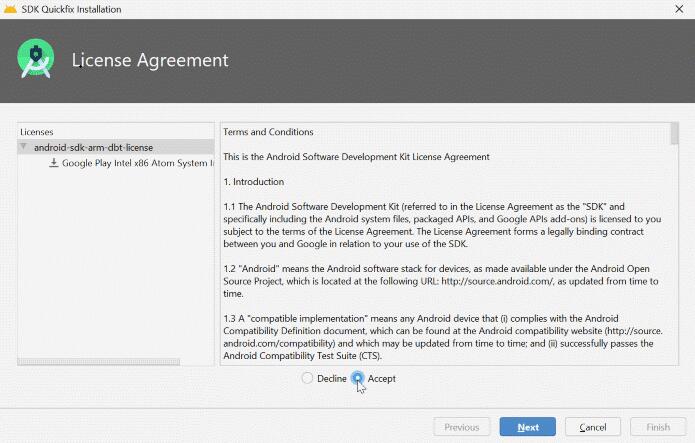The image size is (695, 443).
Task: Select Google Play Intel x86 Atom System item
Action: click(x=137, y=163)
